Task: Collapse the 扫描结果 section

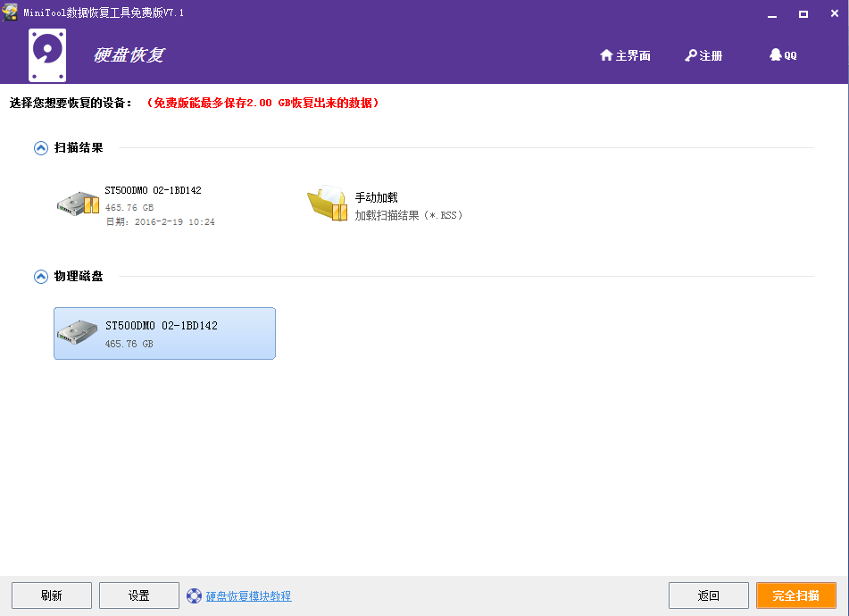Action: pyautogui.click(x=40, y=148)
